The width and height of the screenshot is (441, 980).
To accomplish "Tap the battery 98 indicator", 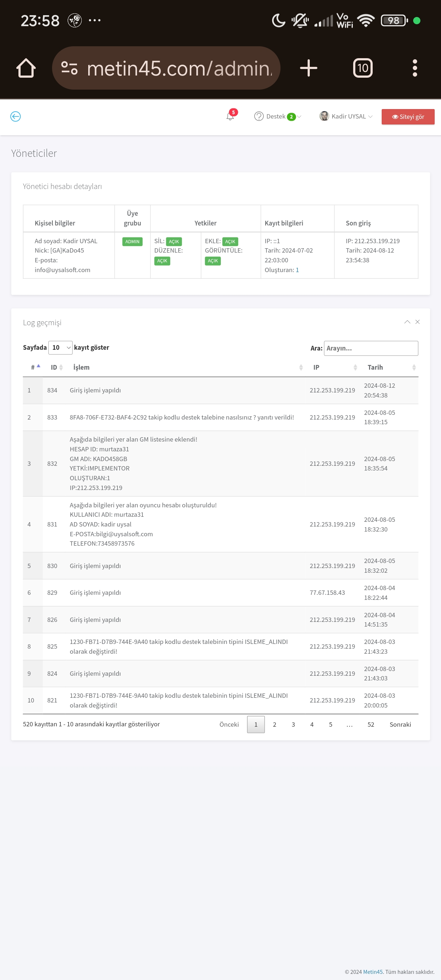I will coord(394,21).
